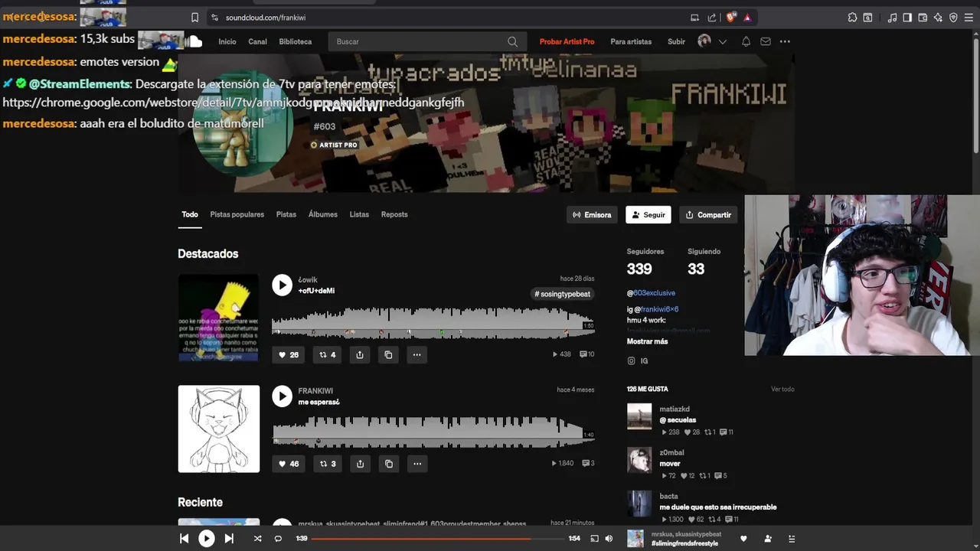
Task: Follow FRANKIWI with Seguir button
Action: point(648,215)
